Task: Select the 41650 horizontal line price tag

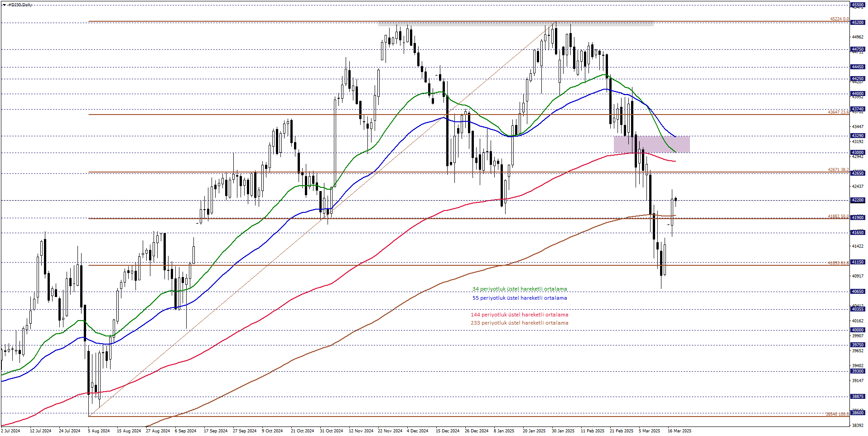Action: point(858,233)
